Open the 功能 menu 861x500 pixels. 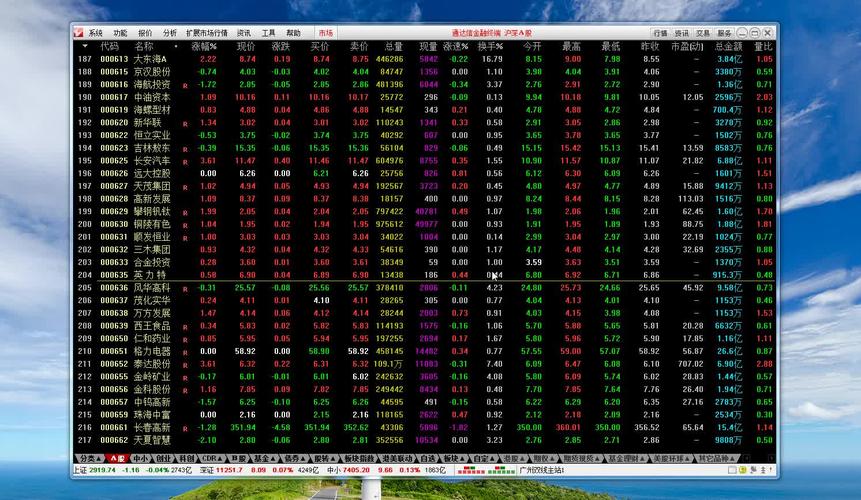pos(120,33)
